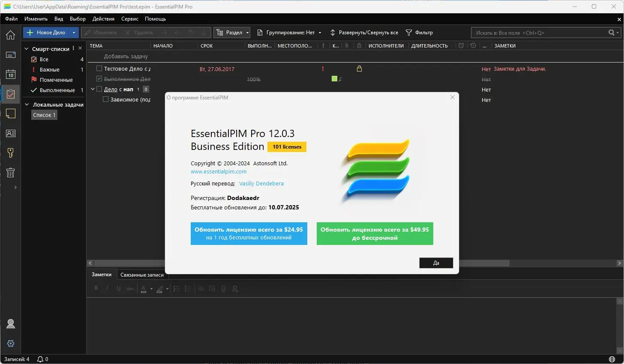Collapse the Дело с напоминанием subtasks
The height and width of the screenshot is (364, 624).
coord(93,89)
